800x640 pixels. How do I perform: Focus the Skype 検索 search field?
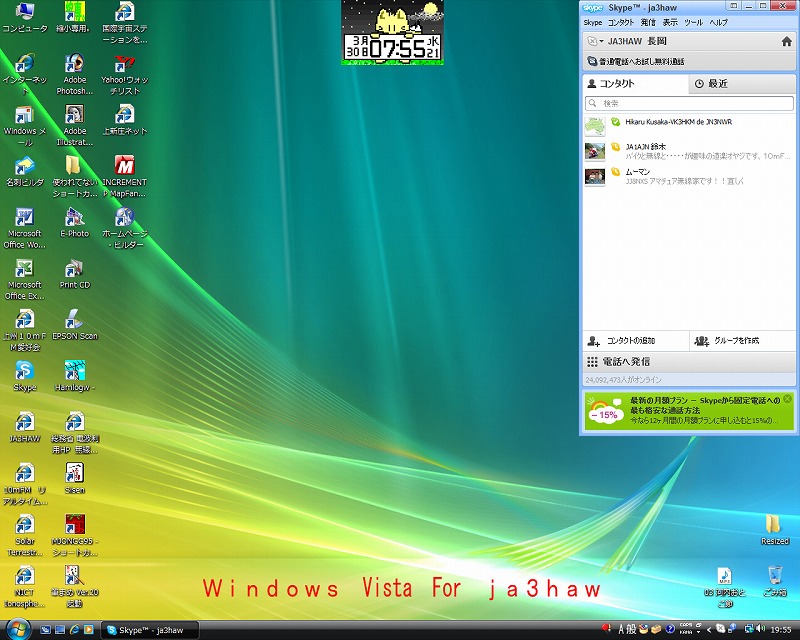pos(689,103)
